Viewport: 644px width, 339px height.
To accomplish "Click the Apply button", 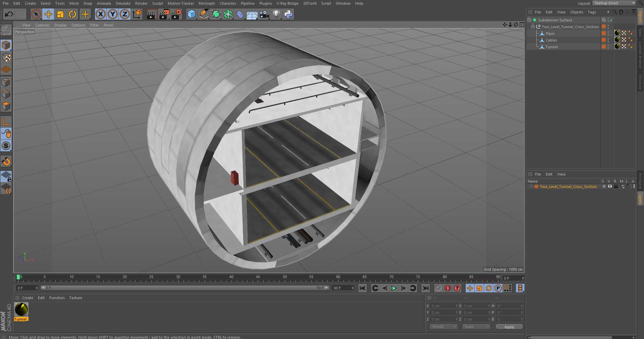I will 509,327.
